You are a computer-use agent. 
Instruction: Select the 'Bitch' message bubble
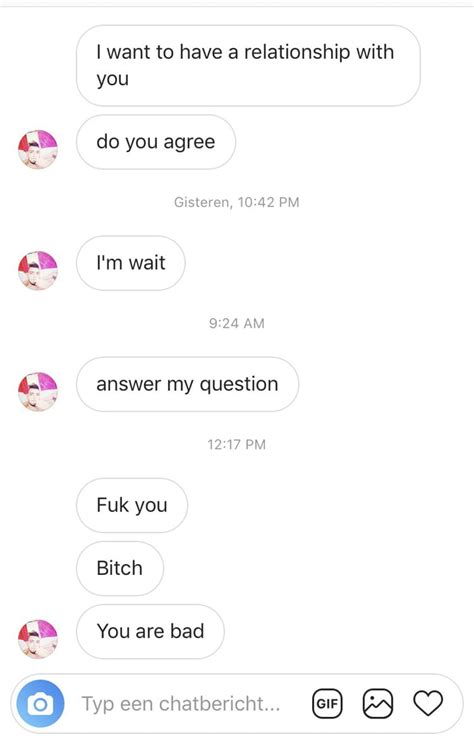click(x=120, y=568)
